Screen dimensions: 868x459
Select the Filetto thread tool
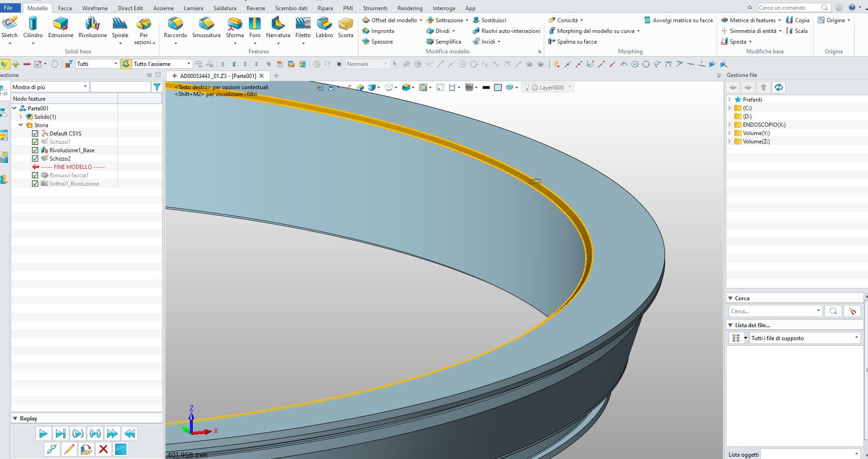point(303,27)
